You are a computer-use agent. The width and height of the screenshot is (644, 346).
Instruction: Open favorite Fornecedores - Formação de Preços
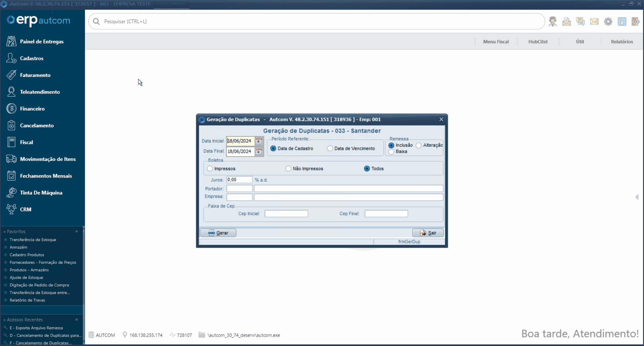43,262
